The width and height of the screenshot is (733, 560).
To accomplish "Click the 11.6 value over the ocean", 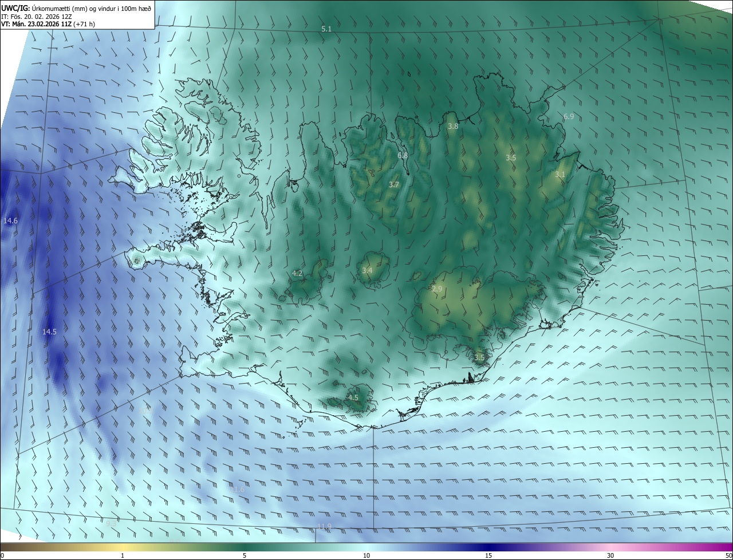I will point(237,489).
